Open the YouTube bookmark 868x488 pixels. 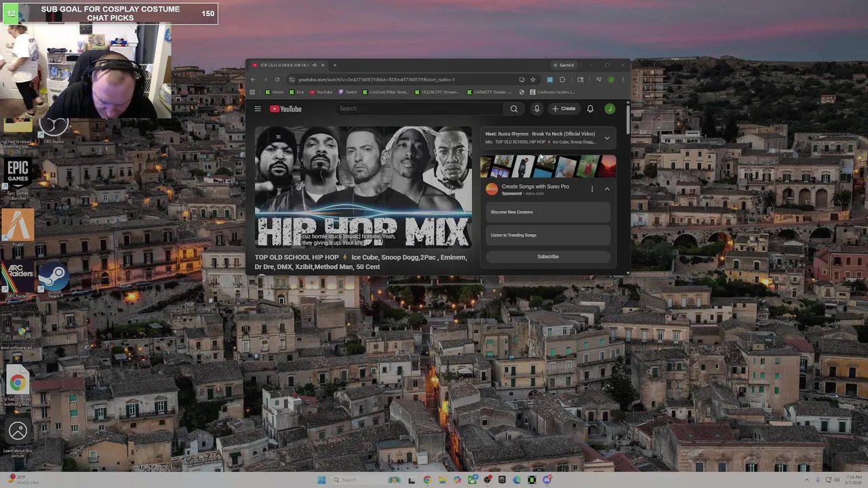(x=321, y=92)
